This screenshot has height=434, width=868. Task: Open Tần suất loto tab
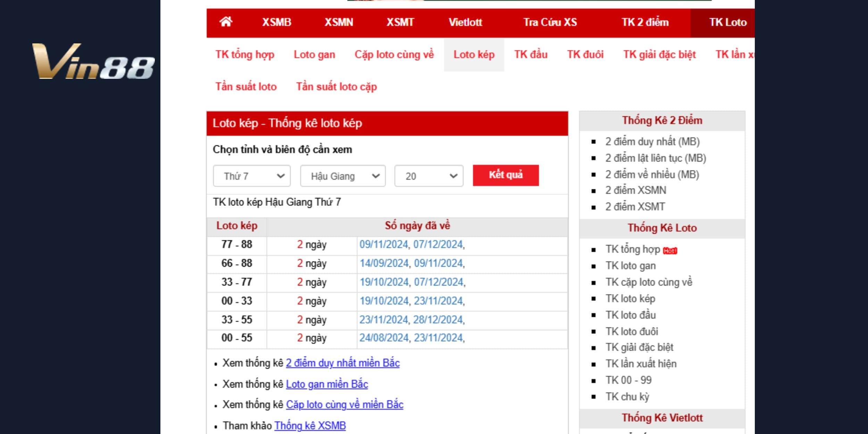(x=246, y=87)
